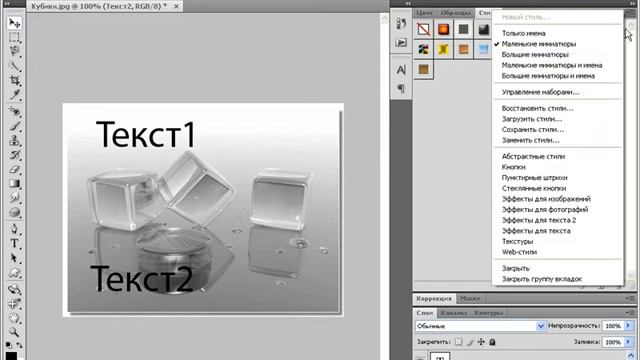Click 'Заменить стили...' menu item
Image resolution: width=640 pixels, height=360 pixels.
pos(530,140)
